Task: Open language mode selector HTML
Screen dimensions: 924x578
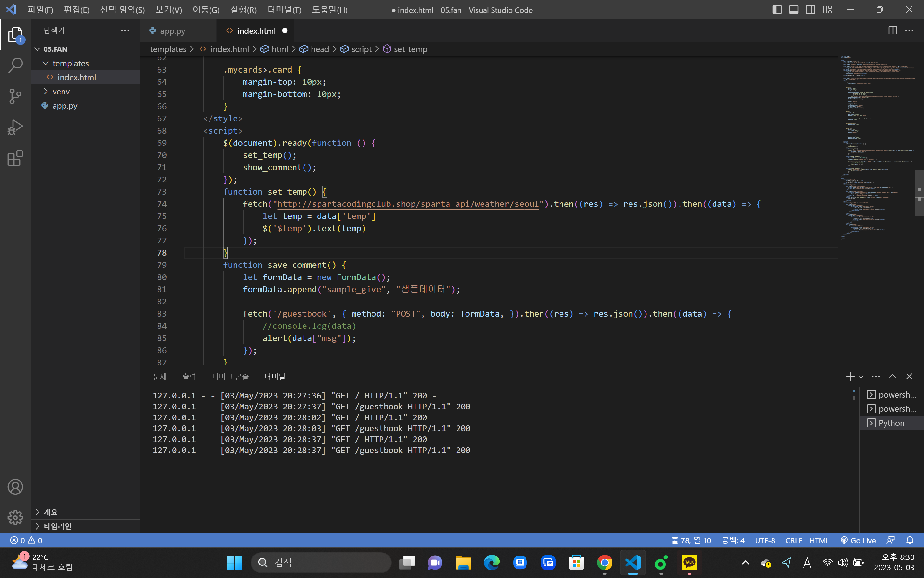Action: click(x=819, y=540)
